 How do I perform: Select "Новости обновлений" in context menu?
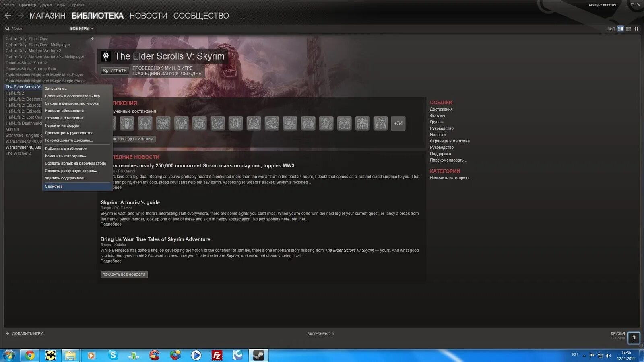[x=77, y=111]
